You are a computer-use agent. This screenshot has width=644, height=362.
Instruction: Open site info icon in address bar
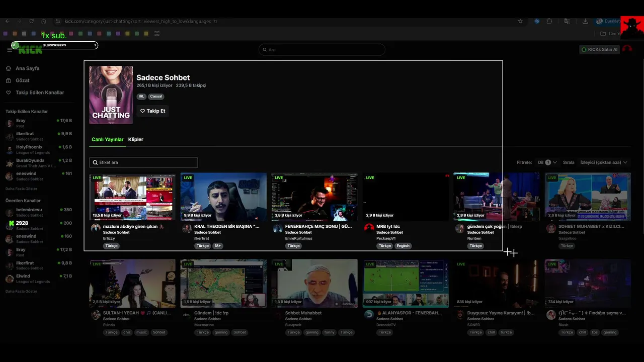pyautogui.click(x=58, y=21)
